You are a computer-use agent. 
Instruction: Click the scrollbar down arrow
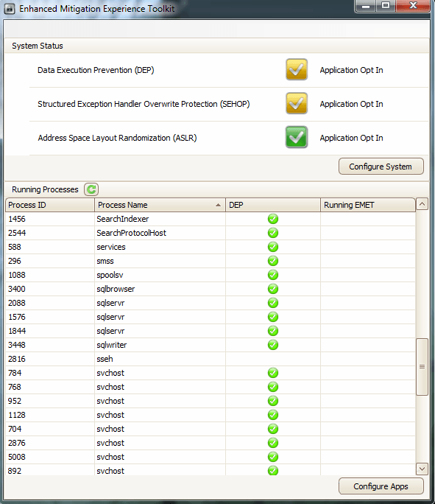422,469
